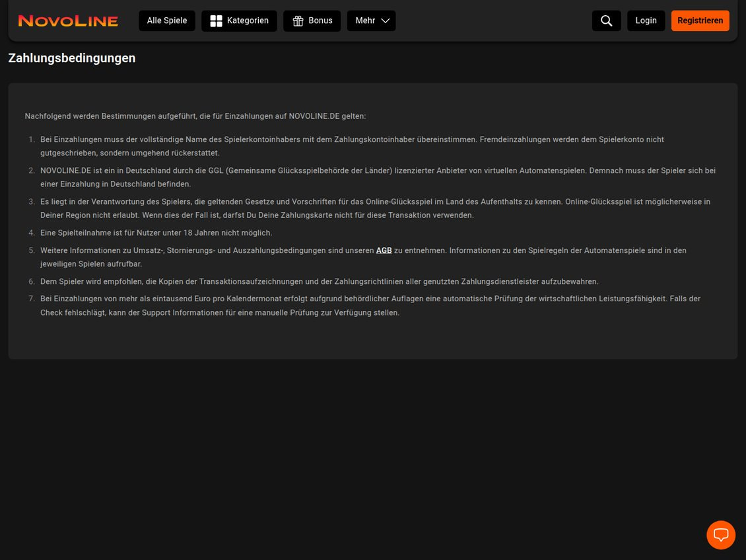Image resolution: width=746 pixels, height=560 pixels.
Task: Open the live chat bubble
Action: pos(721,535)
